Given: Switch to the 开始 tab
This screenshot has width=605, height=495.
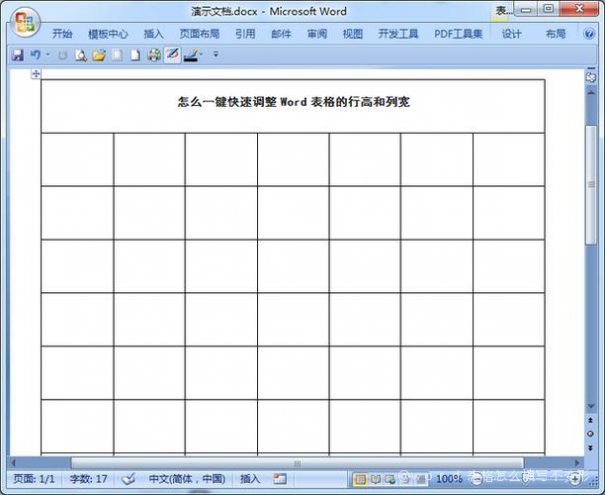Looking at the screenshot, I should 62,34.
